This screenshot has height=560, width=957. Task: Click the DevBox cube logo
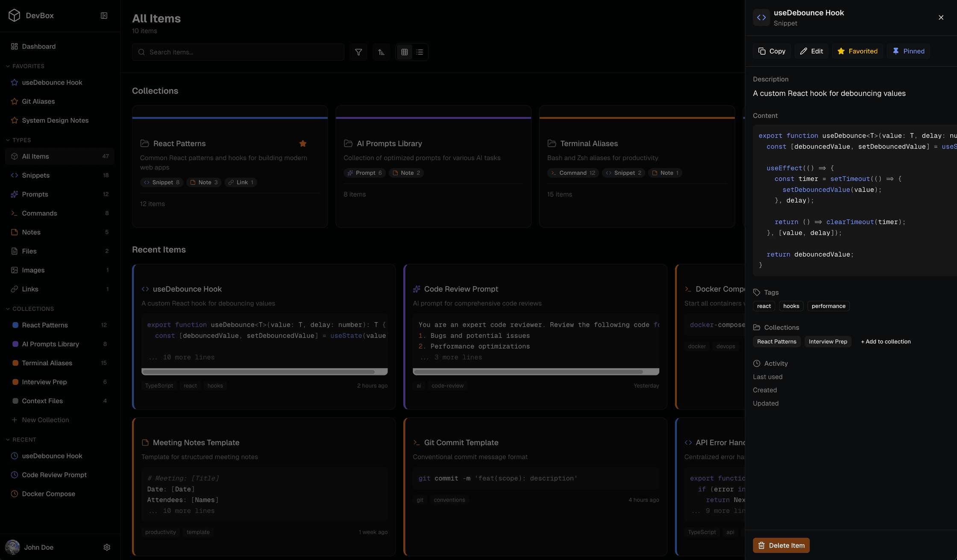pyautogui.click(x=14, y=15)
